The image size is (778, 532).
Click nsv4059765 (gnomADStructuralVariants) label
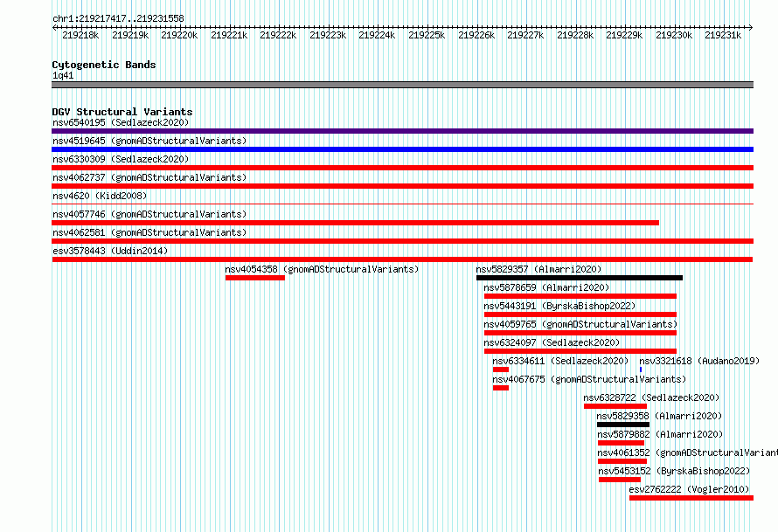point(580,324)
